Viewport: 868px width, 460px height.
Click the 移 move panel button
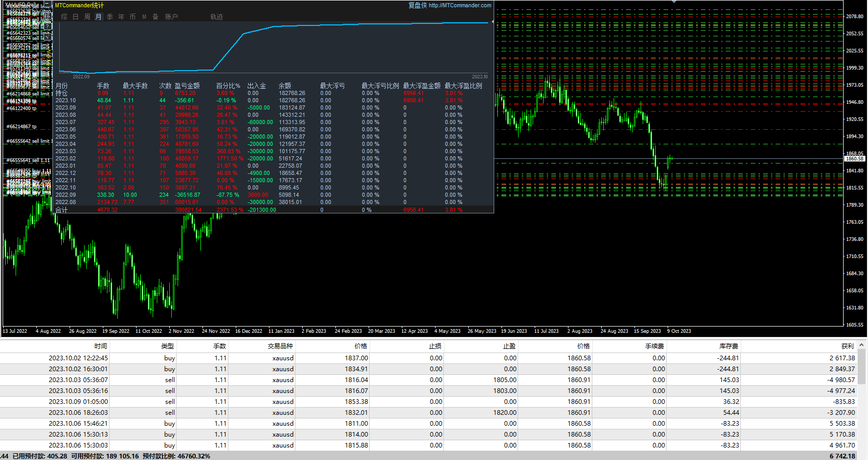pyautogui.click(x=47, y=16)
